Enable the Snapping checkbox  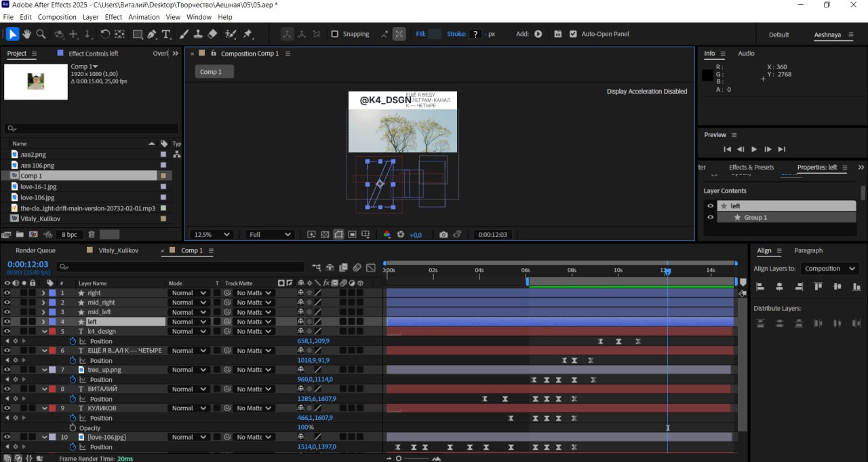(x=335, y=34)
